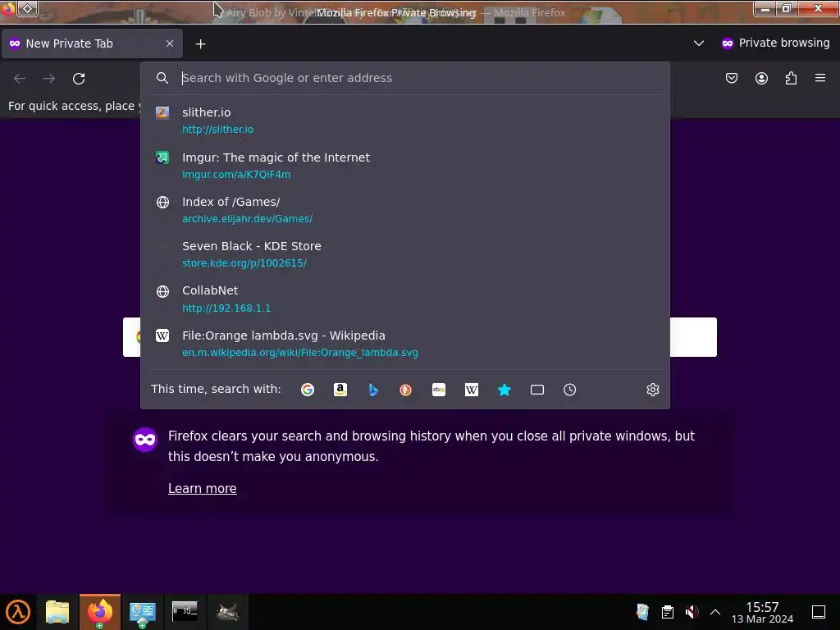
Task: Open the Imgur: The magic of the Internet suggestion
Action: pyautogui.click(x=405, y=166)
